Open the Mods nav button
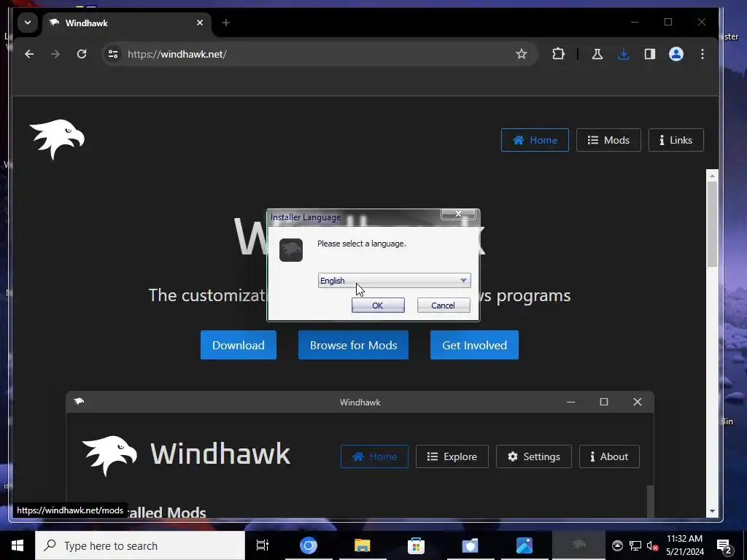747x560 pixels. point(608,140)
